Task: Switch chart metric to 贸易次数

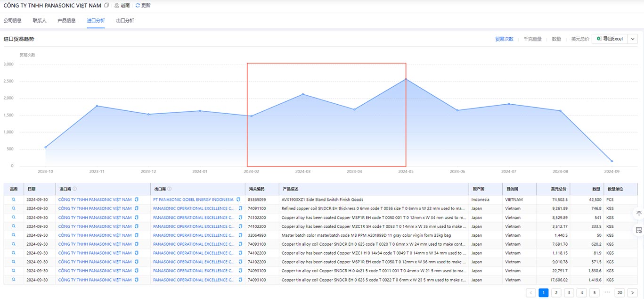Action: tap(504, 39)
